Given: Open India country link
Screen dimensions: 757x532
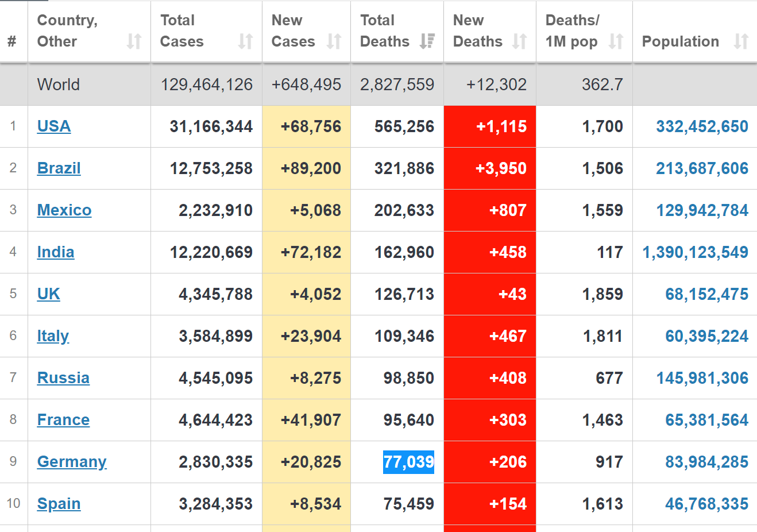Looking at the screenshot, I should point(56,252).
